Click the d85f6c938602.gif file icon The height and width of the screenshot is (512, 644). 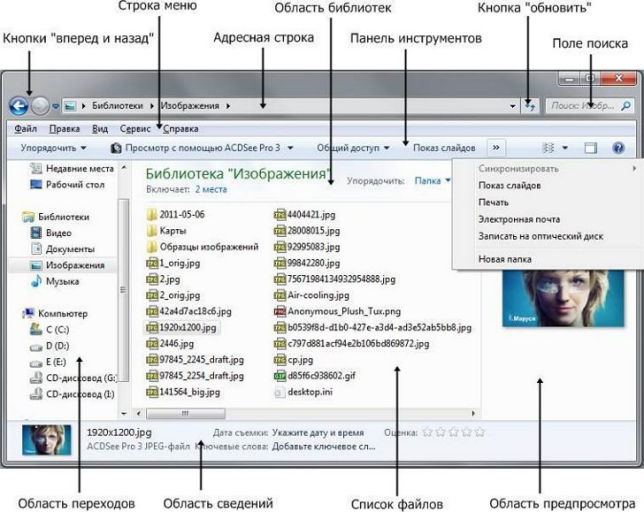click(280, 376)
